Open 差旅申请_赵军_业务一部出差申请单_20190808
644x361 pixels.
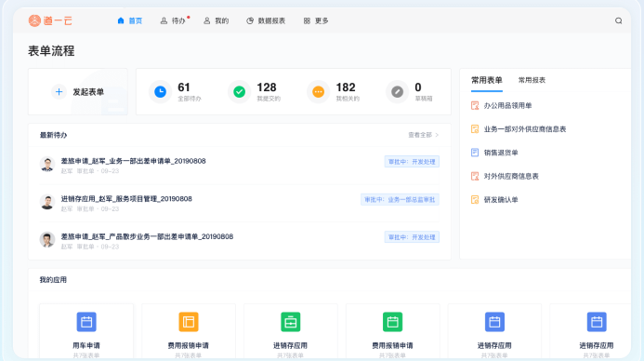pyautogui.click(x=134, y=161)
